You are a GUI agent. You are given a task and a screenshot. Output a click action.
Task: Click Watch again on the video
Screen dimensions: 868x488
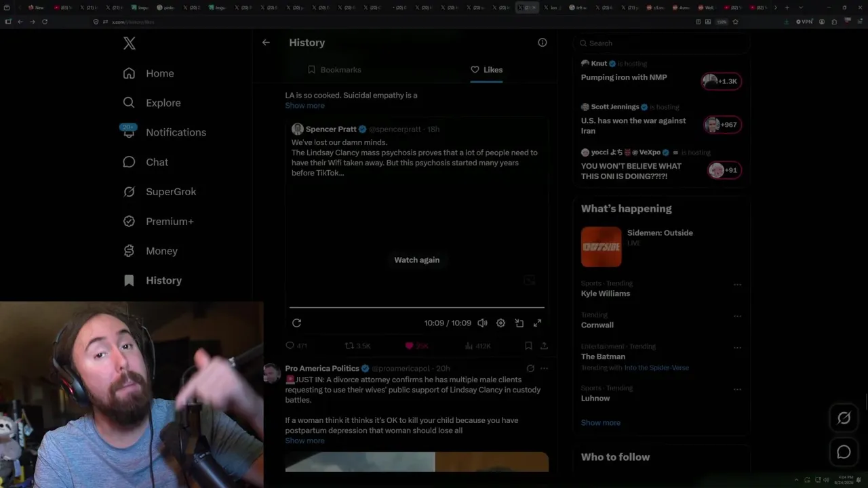(417, 260)
